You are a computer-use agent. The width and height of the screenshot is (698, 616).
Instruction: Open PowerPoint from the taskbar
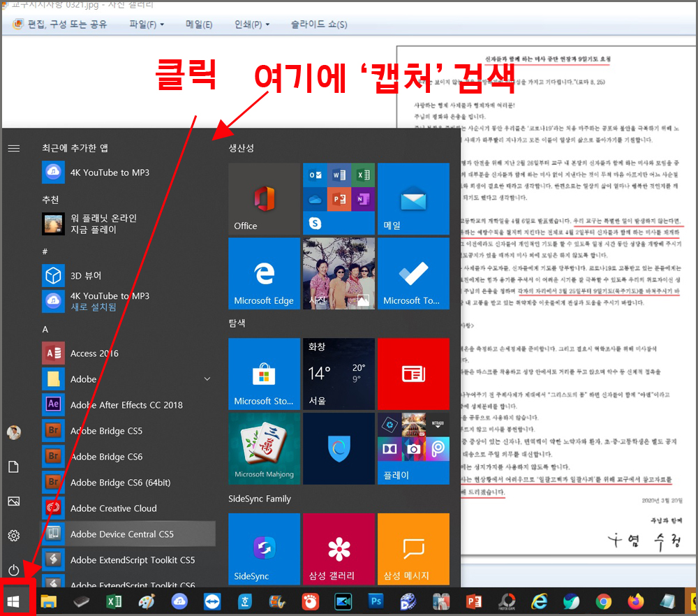click(474, 602)
